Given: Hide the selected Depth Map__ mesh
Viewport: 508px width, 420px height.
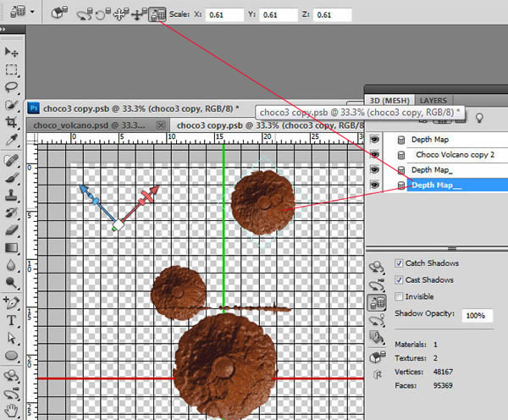Looking at the screenshot, I should (x=374, y=185).
